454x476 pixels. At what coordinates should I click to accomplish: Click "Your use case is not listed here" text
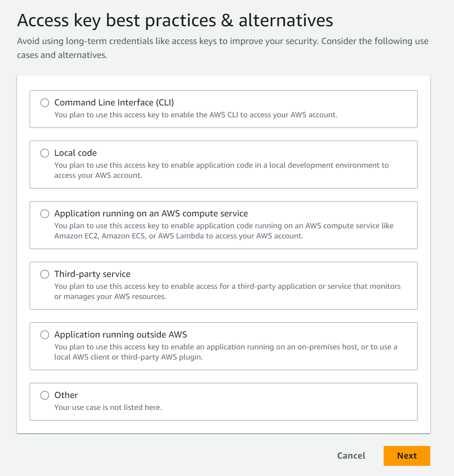[x=108, y=407]
